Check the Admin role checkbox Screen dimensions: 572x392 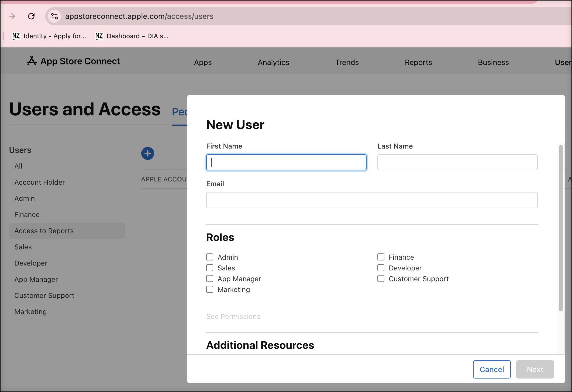pos(210,257)
